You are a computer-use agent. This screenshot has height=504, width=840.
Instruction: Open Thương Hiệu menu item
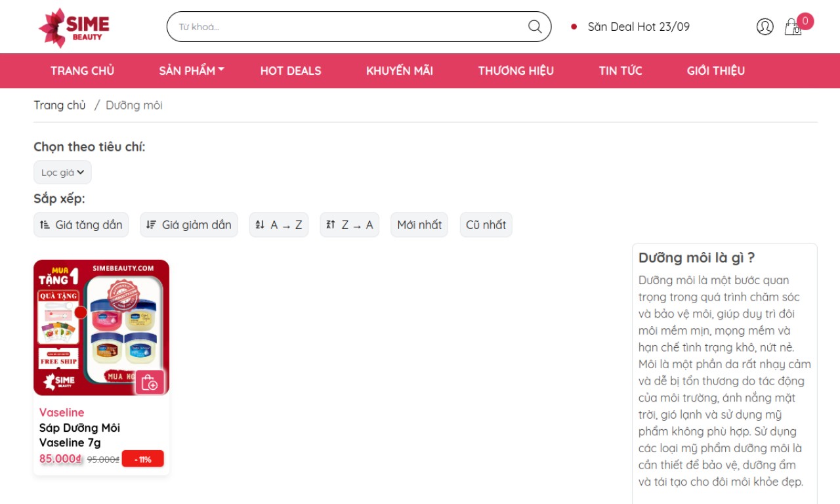pyautogui.click(x=516, y=70)
